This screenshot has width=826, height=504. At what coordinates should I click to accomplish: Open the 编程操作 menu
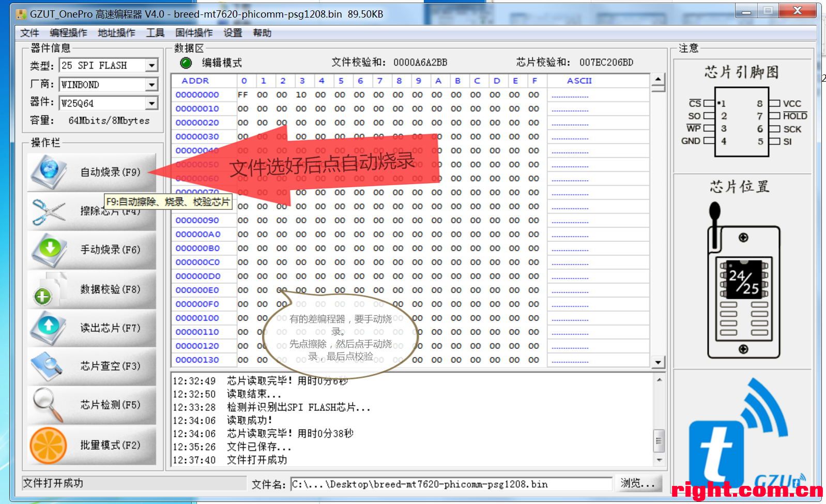(68, 33)
